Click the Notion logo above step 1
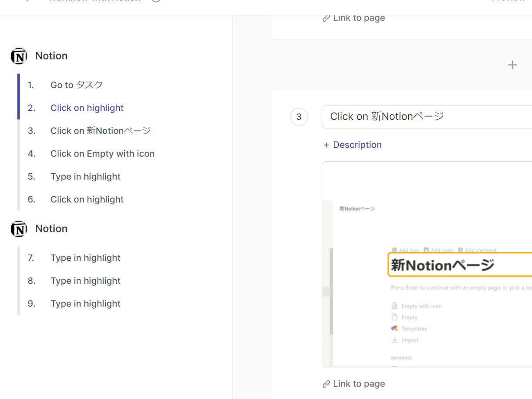Image resolution: width=532 pixels, height=399 pixels. (x=19, y=56)
